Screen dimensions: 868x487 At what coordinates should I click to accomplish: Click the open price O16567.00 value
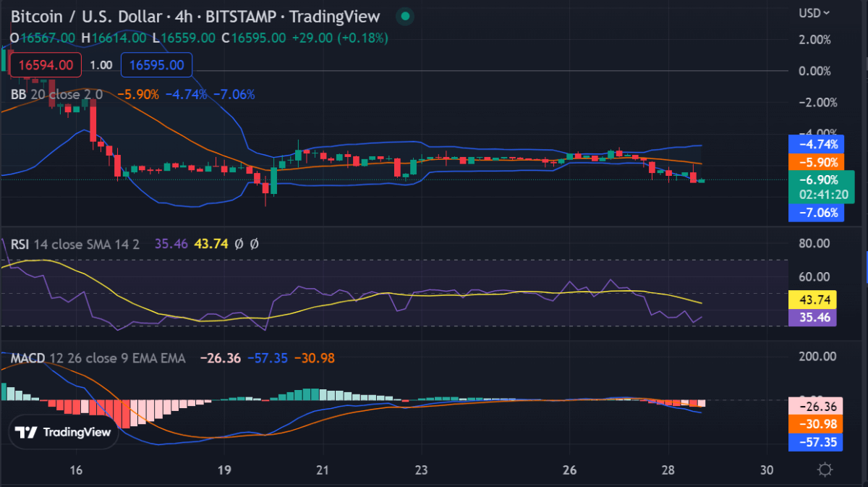click(x=42, y=38)
